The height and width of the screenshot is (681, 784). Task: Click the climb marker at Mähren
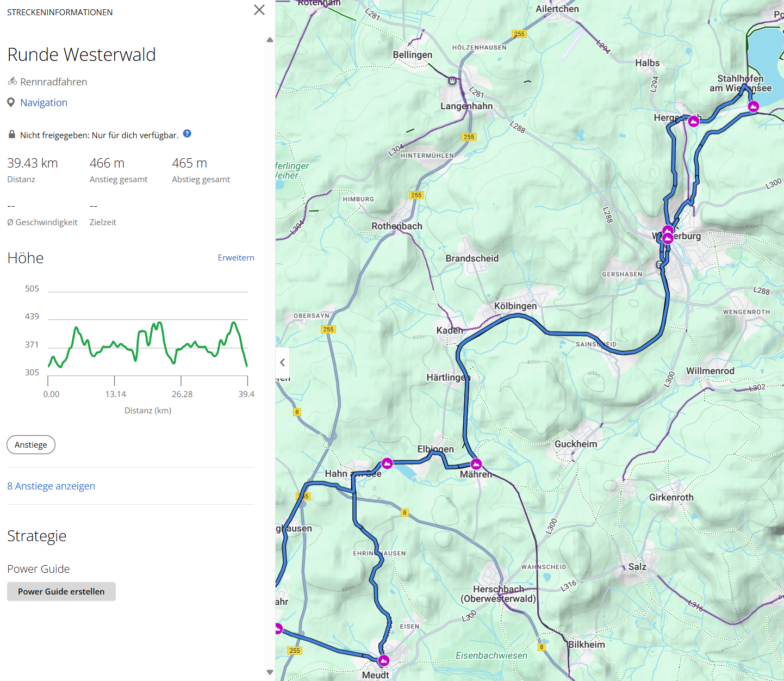tap(476, 464)
